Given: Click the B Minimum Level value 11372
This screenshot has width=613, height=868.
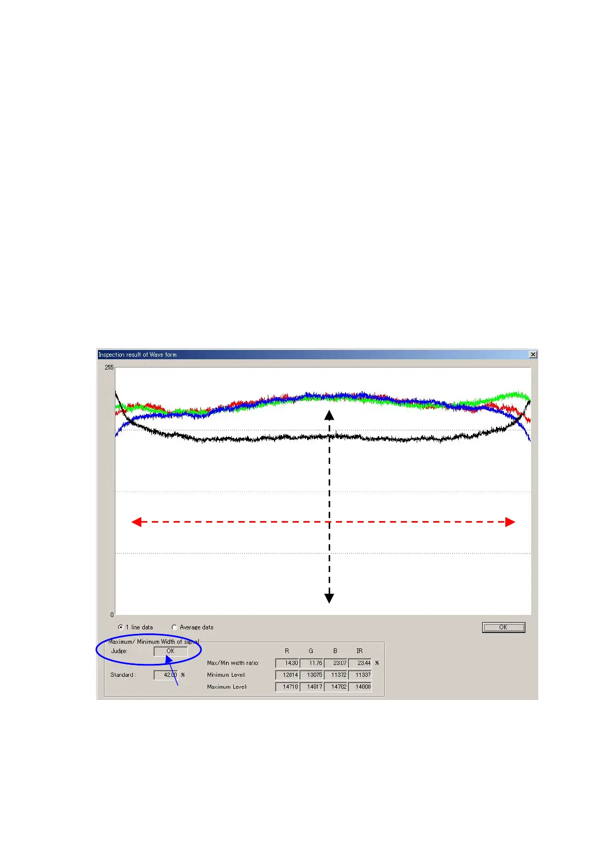Looking at the screenshot, I should click(x=336, y=675).
